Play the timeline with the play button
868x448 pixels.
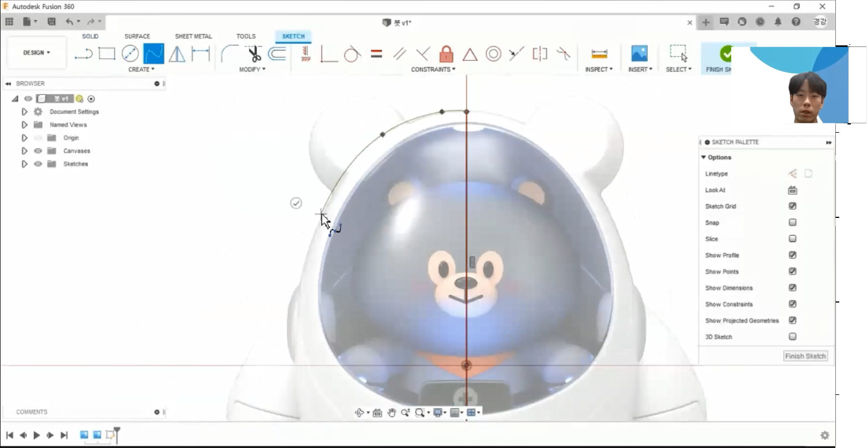(37, 436)
